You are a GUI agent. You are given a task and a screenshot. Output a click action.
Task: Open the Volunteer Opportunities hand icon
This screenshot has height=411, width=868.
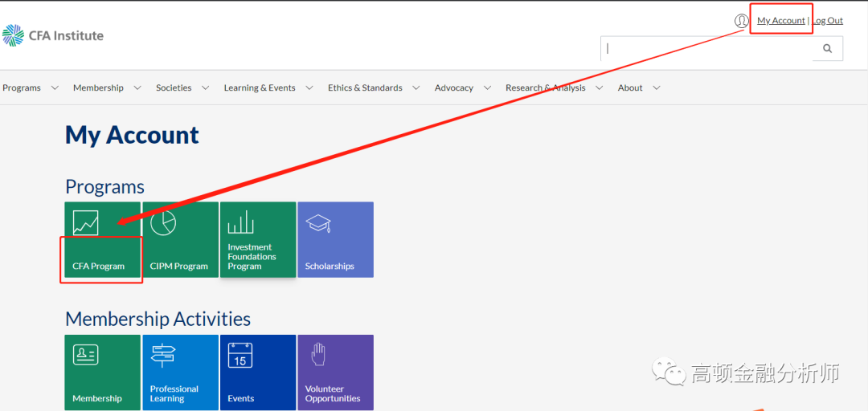click(x=317, y=355)
